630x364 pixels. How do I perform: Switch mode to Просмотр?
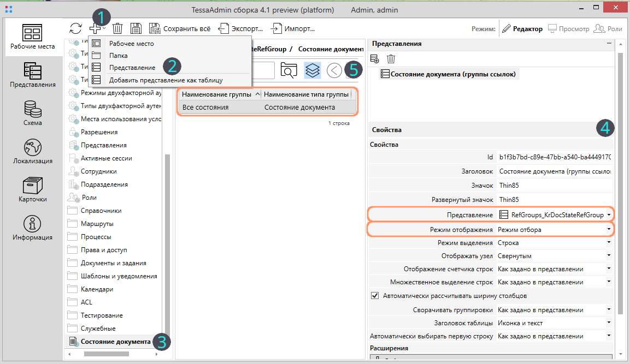coord(568,28)
